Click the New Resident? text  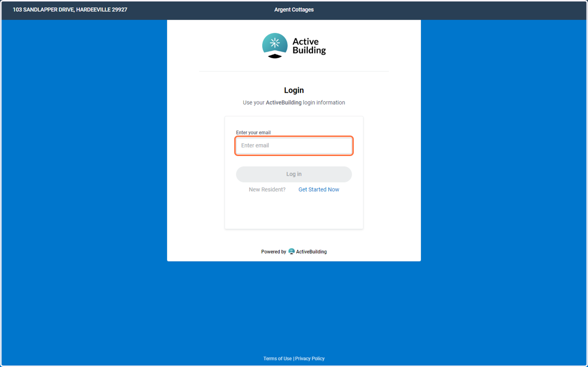[267, 189]
